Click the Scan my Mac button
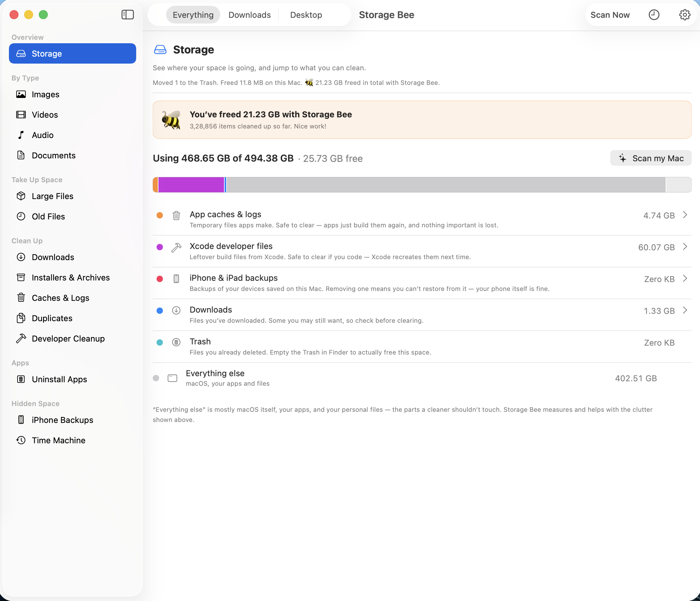This screenshot has height=601, width=700. pos(651,158)
